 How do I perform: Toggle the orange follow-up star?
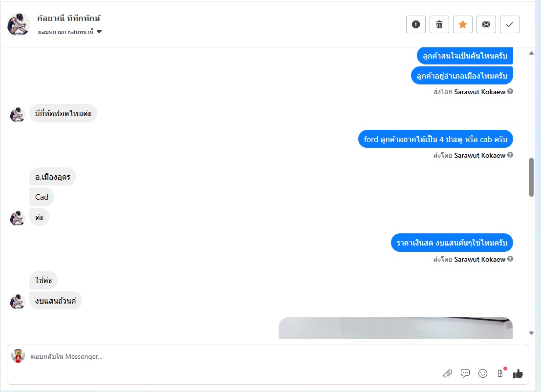pyautogui.click(x=463, y=24)
